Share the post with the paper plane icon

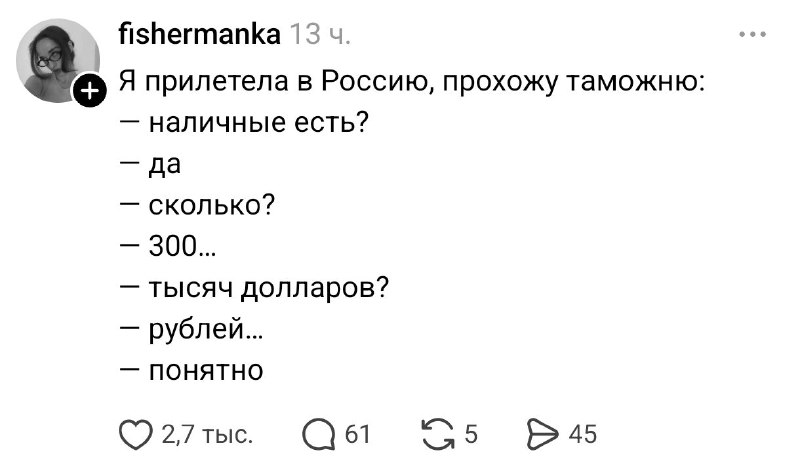pos(540,433)
